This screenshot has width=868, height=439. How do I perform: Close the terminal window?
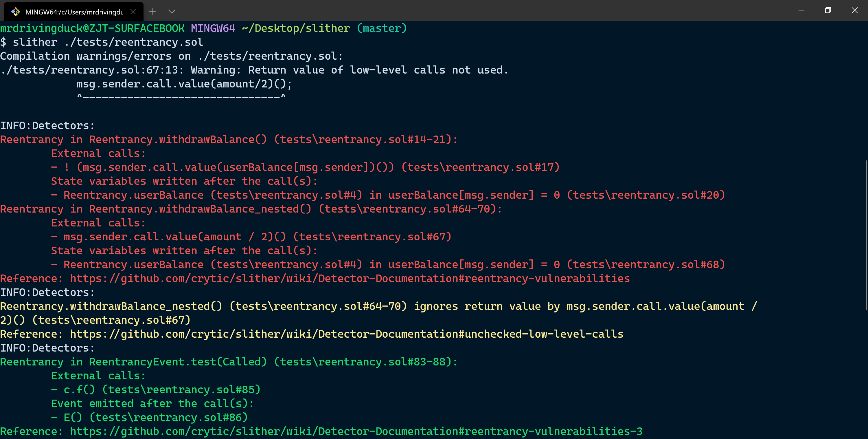pos(854,10)
